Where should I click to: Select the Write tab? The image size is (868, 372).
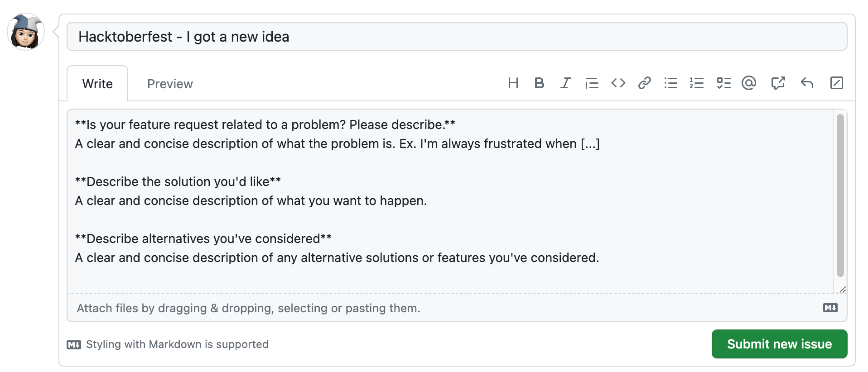[97, 84]
